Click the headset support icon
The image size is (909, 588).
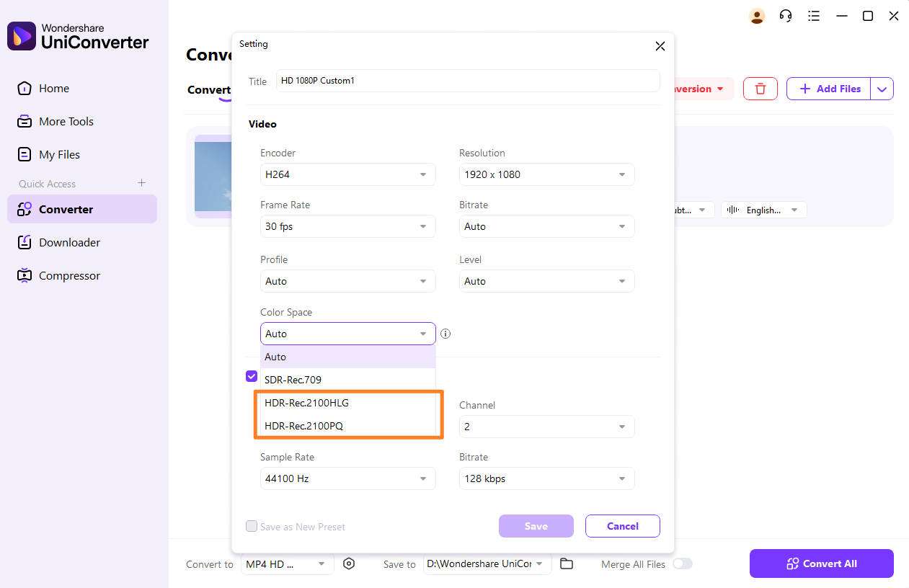coord(786,16)
